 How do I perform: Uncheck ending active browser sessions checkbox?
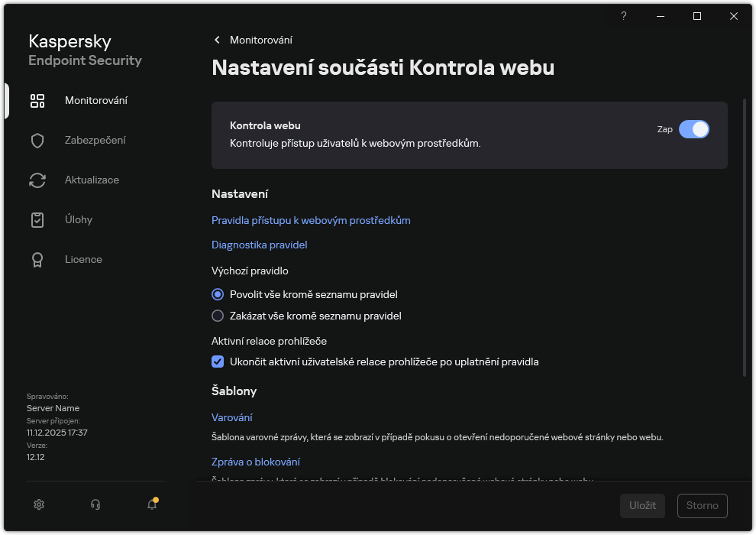point(218,362)
